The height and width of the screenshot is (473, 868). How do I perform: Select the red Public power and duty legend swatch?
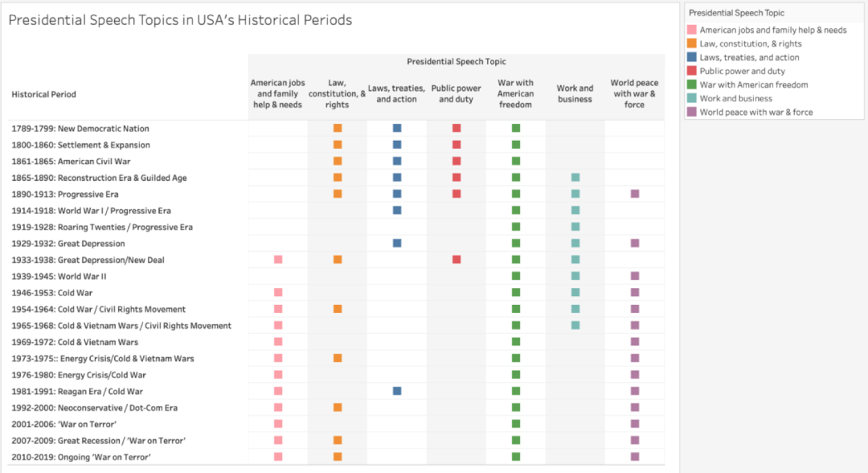point(691,71)
